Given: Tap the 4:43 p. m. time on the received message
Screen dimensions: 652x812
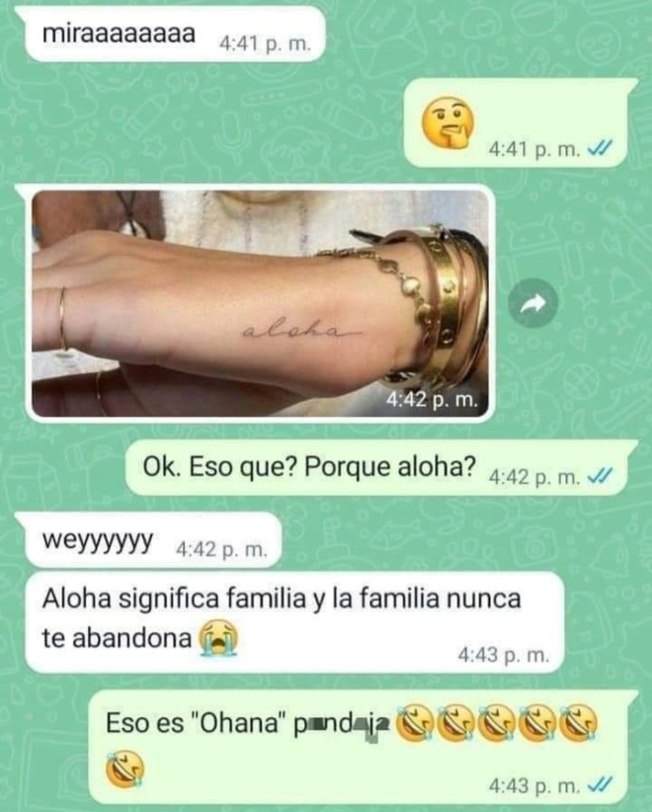Looking at the screenshot, I should coord(503,655).
